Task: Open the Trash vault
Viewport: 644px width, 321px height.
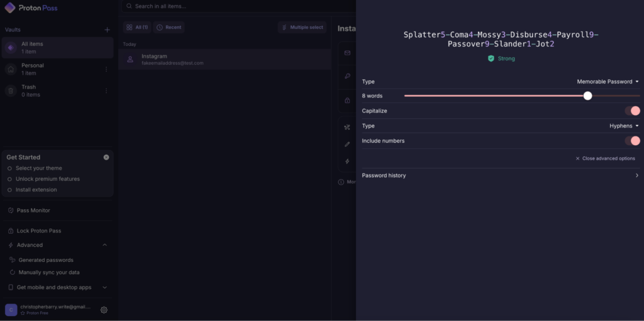Action: point(57,90)
